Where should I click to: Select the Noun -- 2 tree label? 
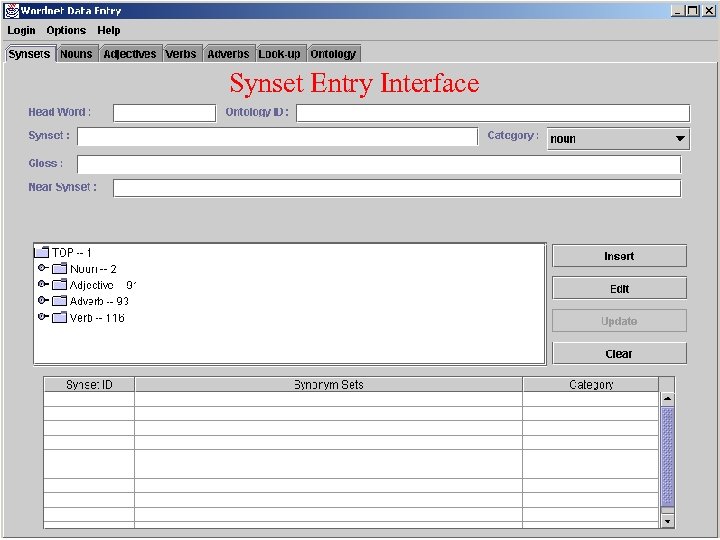pos(93,269)
